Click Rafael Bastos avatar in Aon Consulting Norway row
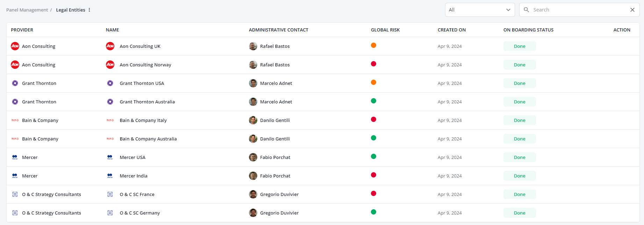The height and width of the screenshot is (225, 644). pos(253,65)
